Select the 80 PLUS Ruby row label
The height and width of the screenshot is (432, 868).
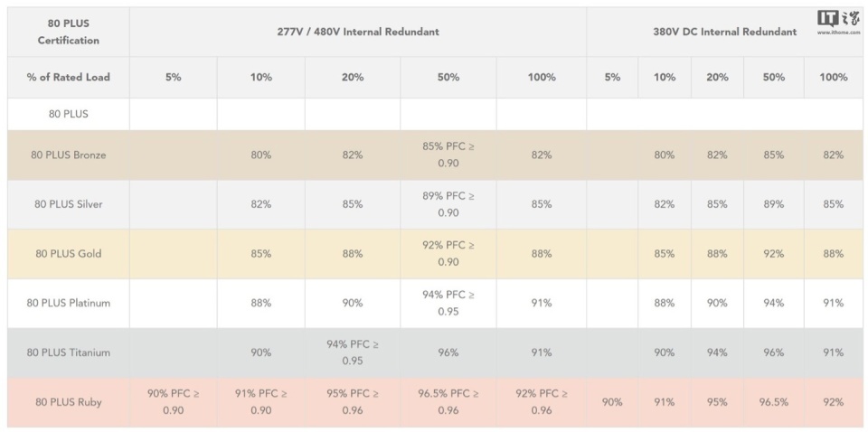69,402
